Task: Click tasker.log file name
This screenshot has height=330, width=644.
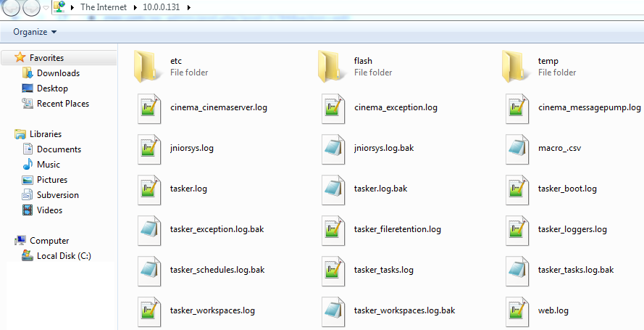Action: coord(188,189)
